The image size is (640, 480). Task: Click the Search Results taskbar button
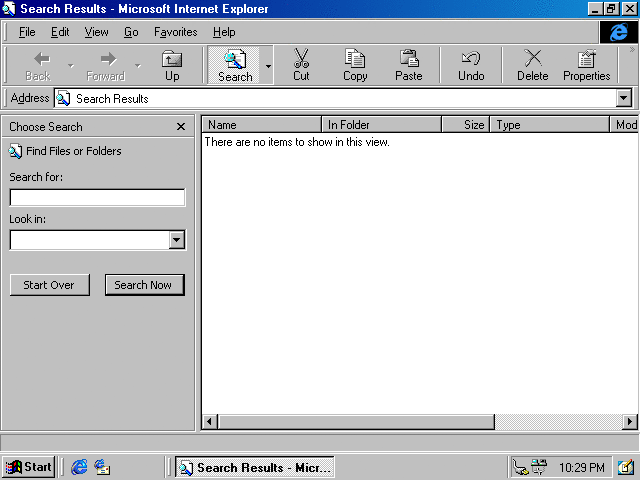(x=255, y=467)
